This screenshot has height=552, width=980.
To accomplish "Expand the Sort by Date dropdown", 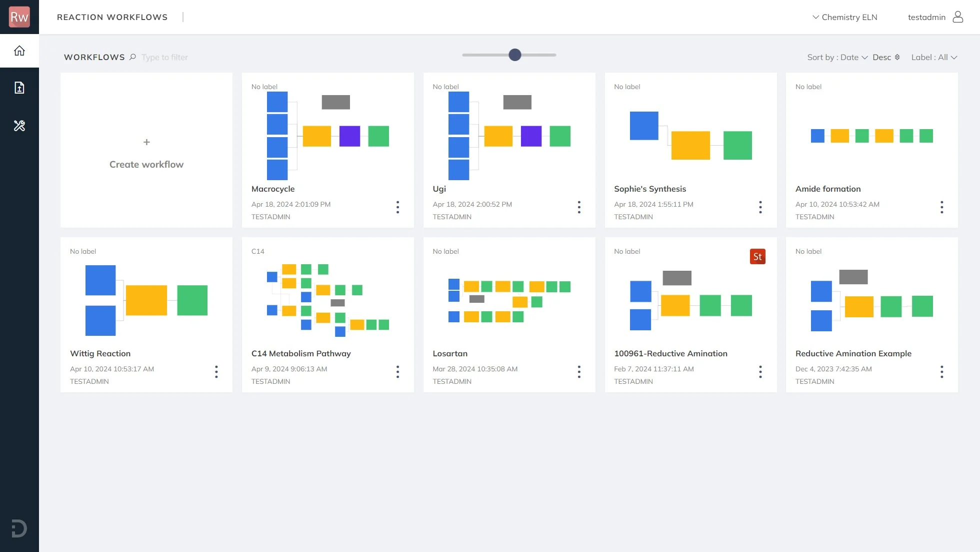I will click(837, 57).
